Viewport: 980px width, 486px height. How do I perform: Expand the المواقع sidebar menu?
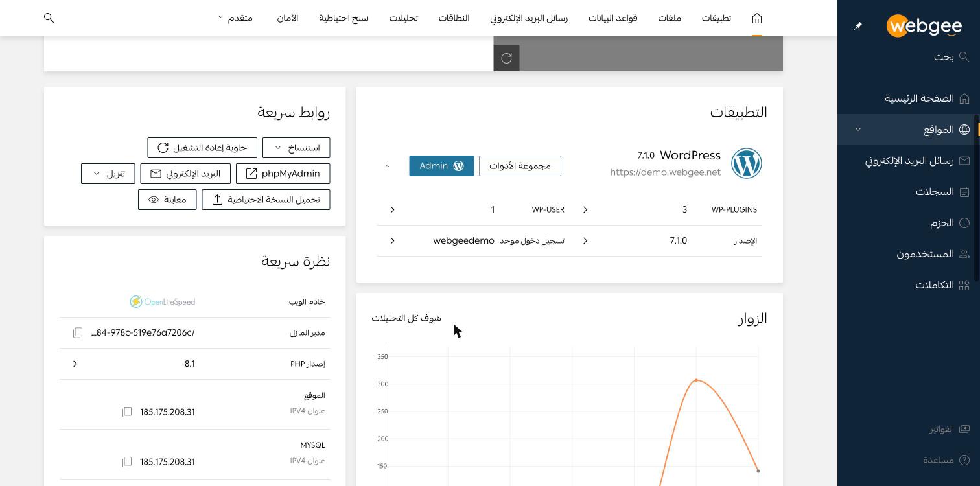click(909, 130)
